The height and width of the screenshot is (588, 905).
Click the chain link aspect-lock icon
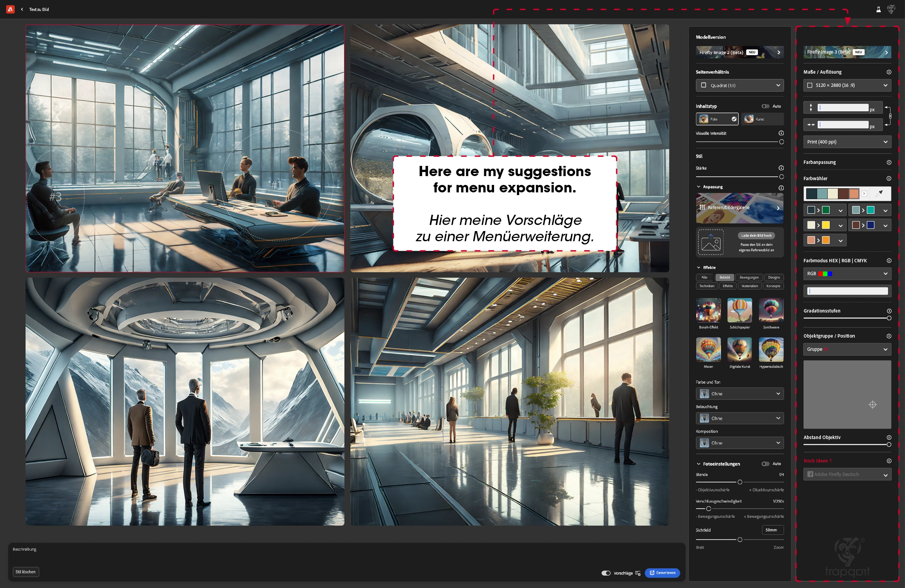coord(890,116)
